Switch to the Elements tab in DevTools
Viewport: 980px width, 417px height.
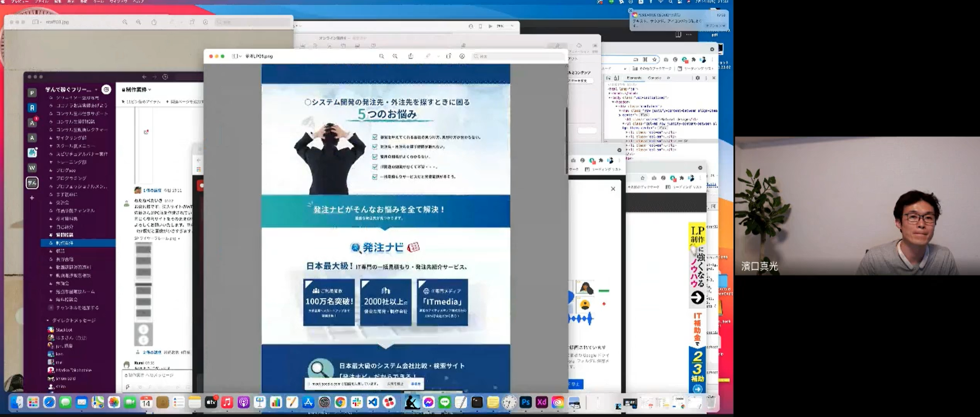pyautogui.click(x=634, y=78)
